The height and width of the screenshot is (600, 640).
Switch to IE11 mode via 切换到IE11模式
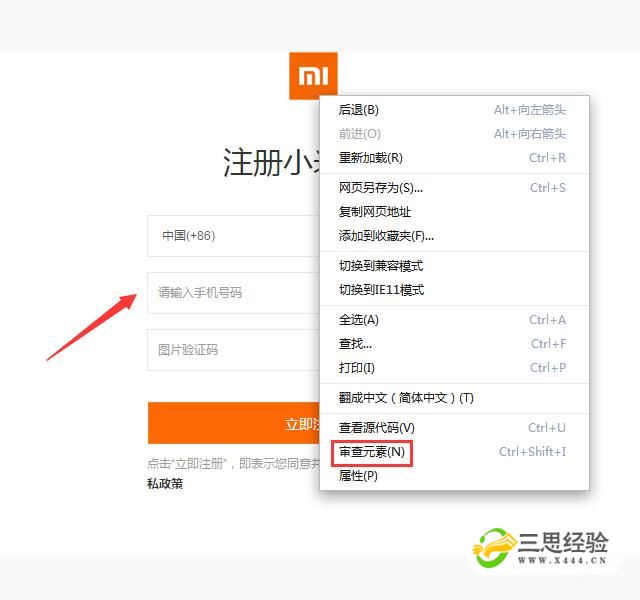[381, 290]
